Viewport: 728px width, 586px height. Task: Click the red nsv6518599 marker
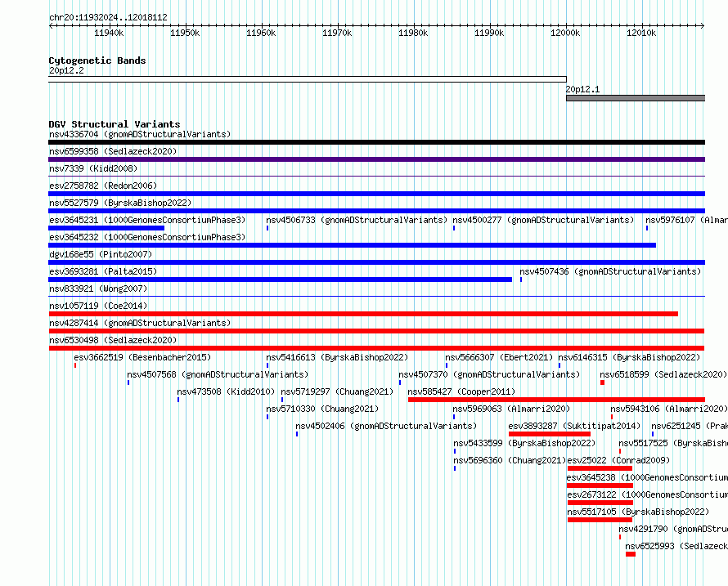602,382
